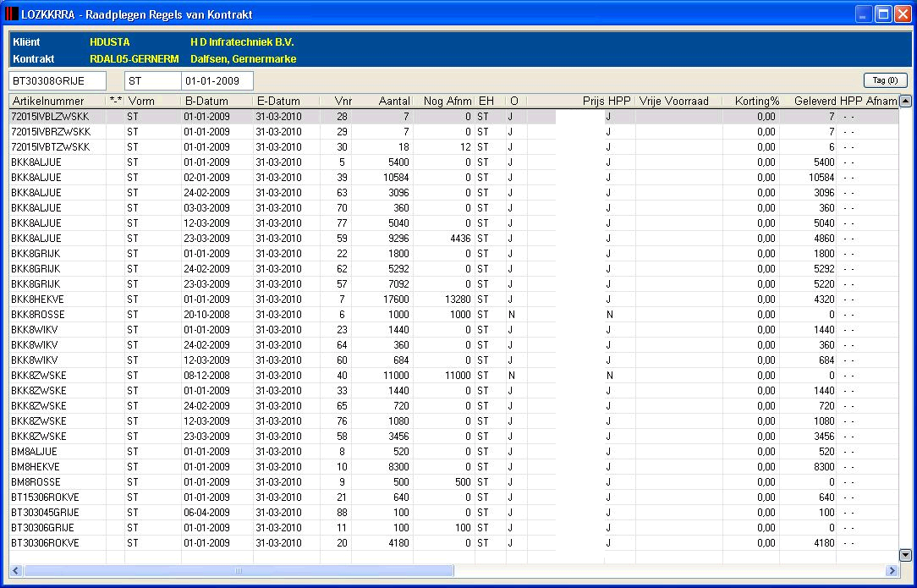Click the 8300 Geleverd cell
This screenshot has width=917, height=588.
coord(808,466)
